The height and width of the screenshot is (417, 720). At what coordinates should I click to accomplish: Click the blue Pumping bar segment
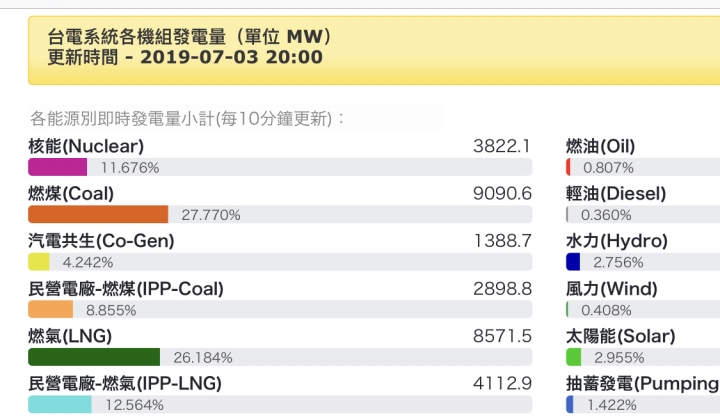(570, 405)
